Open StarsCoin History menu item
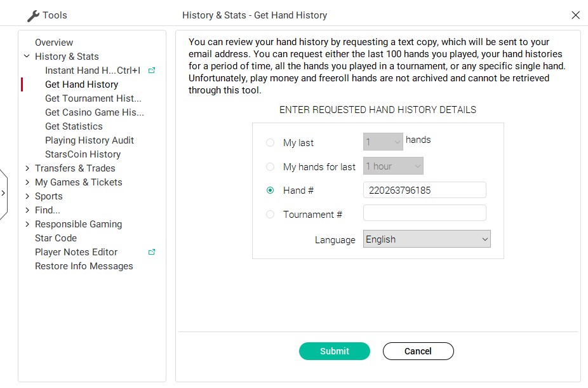Image resolution: width=588 pixels, height=388 pixels. (x=83, y=154)
